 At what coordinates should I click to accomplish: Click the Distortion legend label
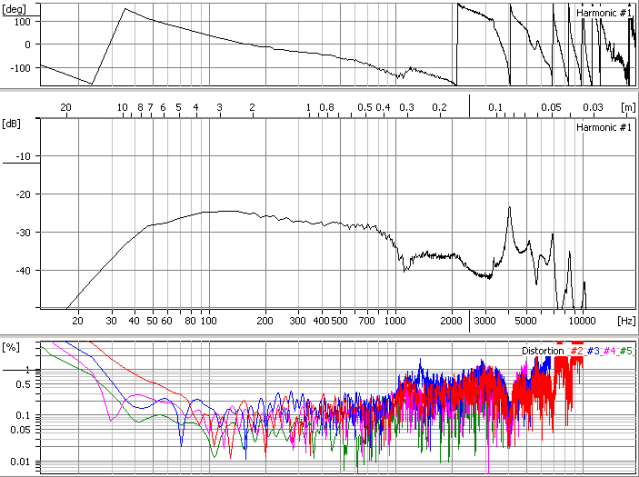point(542,351)
